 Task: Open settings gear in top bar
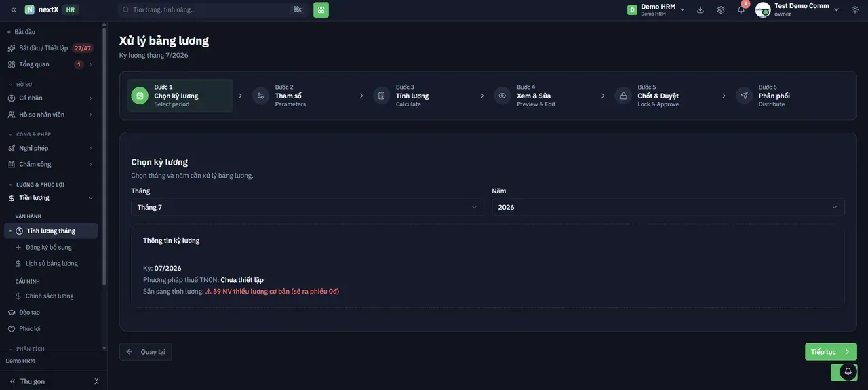coord(721,9)
